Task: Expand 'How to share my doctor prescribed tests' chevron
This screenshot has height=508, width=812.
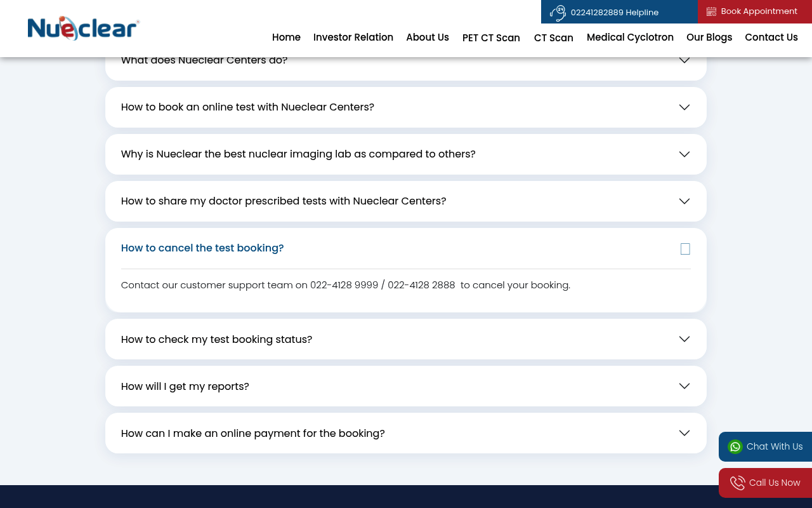Action: [684, 201]
